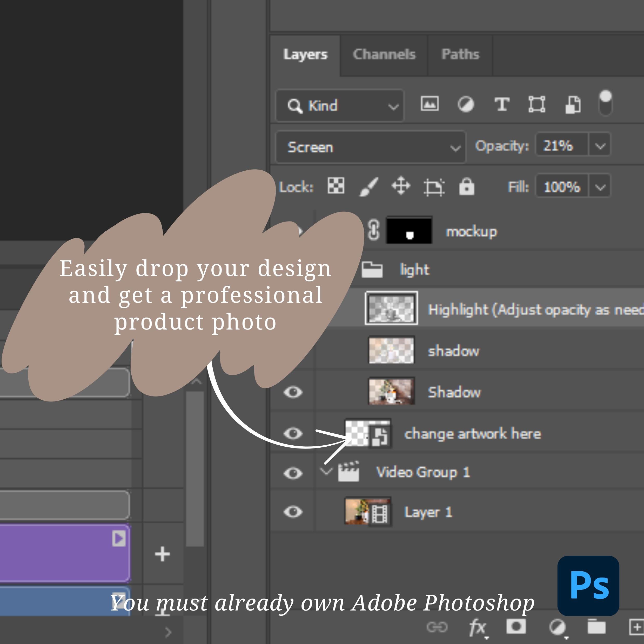Filter layers by pixel image kind
Viewport: 644px width, 644px height.
(x=430, y=104)
